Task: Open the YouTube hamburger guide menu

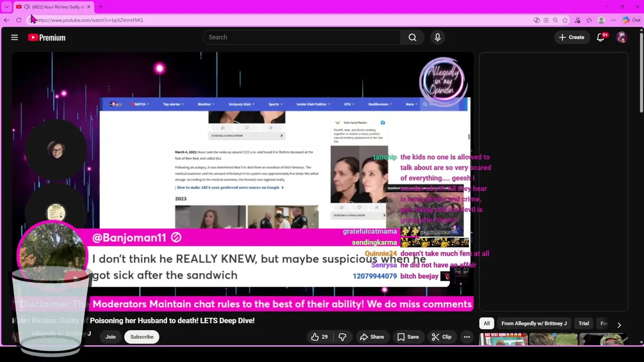Action: pyautogui.click(x=15, y=37)
